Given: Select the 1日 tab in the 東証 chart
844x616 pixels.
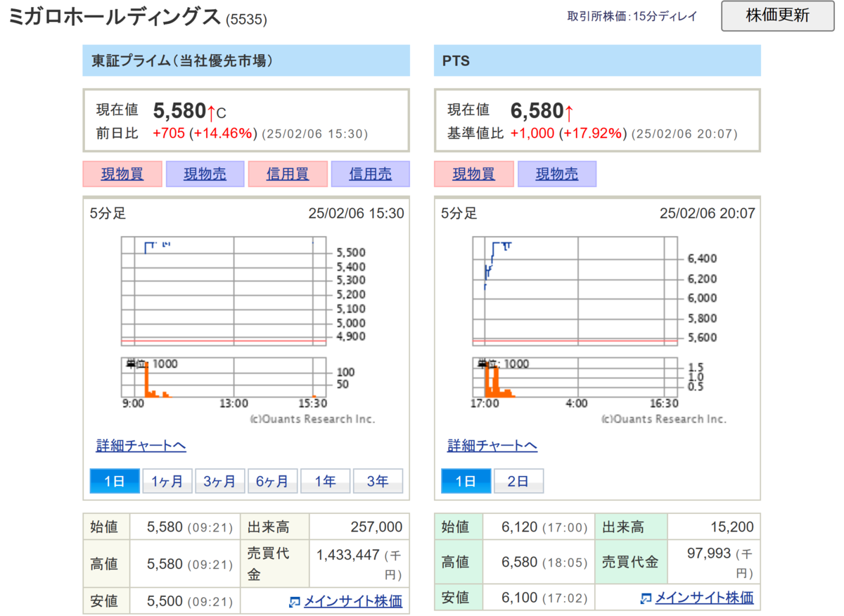Looking at the screenshot, I should (115, 481).
